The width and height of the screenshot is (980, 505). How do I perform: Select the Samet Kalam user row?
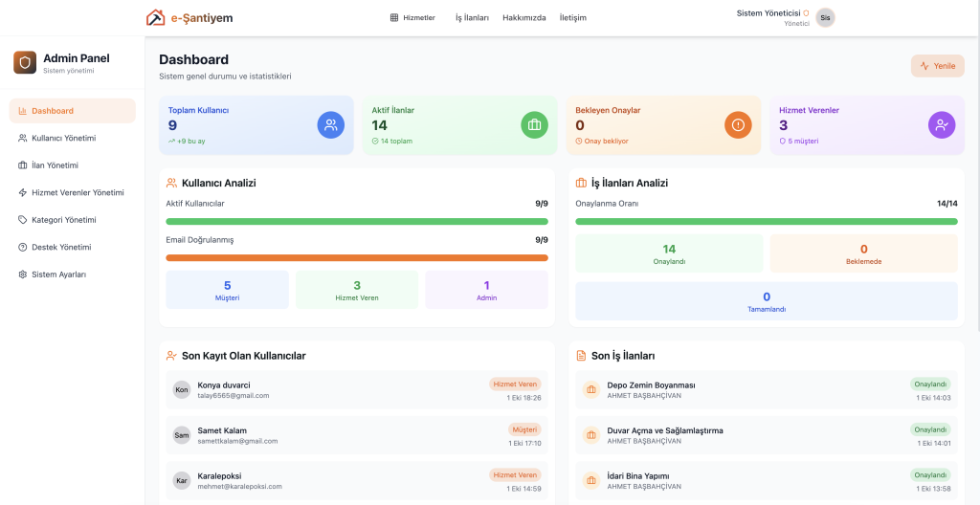click(356, 435)
